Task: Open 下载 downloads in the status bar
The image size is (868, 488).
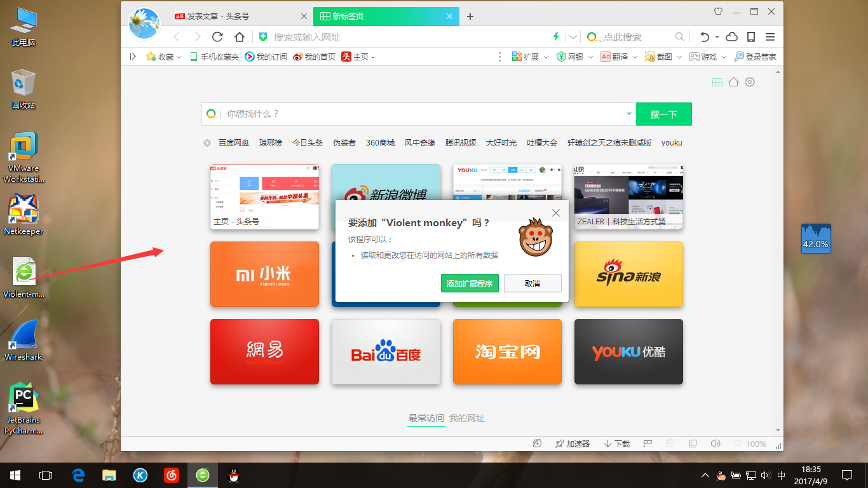Action: (616, 444)
